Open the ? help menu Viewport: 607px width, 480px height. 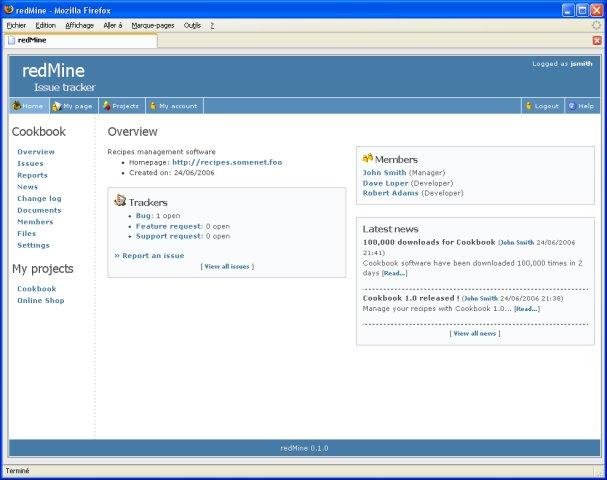[x=212, y=25]
